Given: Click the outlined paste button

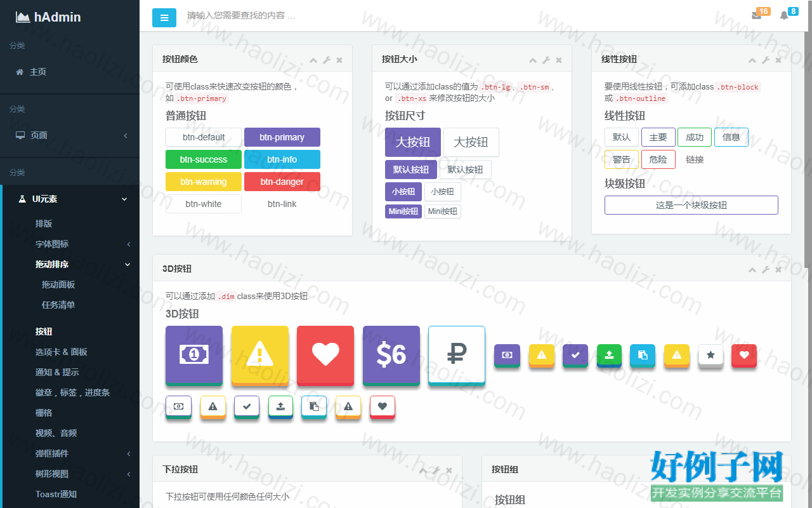Looking at the screenshot, I should pos(314,407).
